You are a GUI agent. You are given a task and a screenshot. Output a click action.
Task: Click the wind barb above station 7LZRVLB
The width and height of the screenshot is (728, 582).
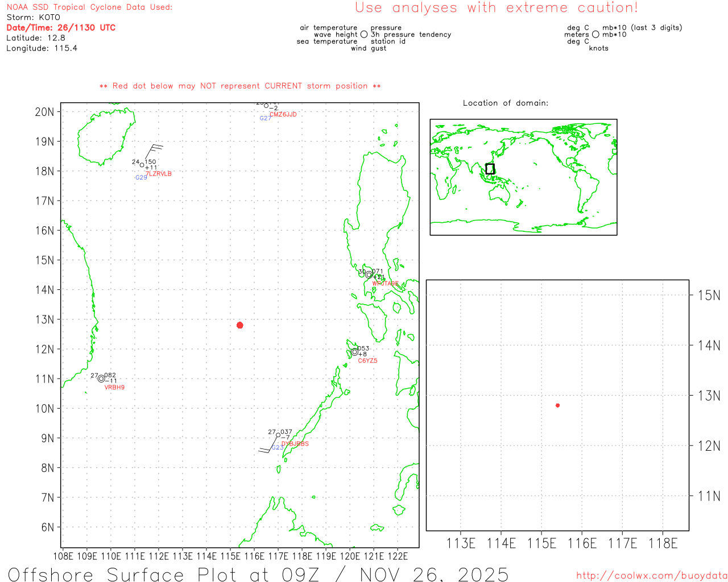click(x=153, y=151)
